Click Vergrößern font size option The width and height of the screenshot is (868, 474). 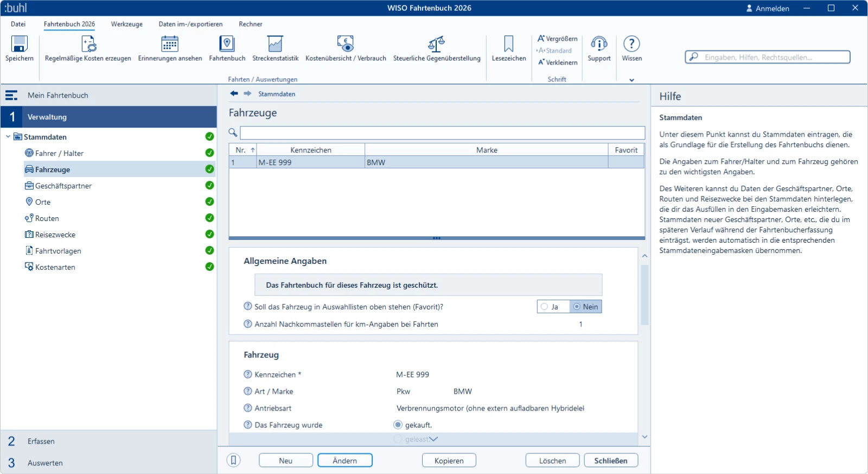(x=558, y=39)
